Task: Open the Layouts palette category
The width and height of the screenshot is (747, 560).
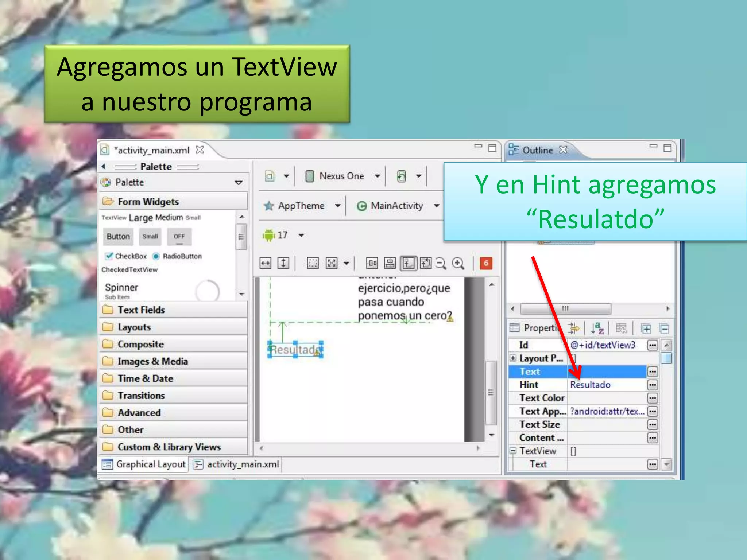Action: click(x=174, y=327)
